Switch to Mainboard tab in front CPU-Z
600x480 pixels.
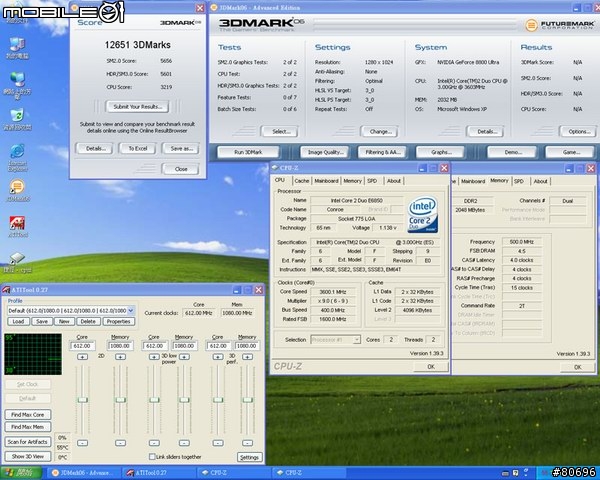[x=326, y=181]
